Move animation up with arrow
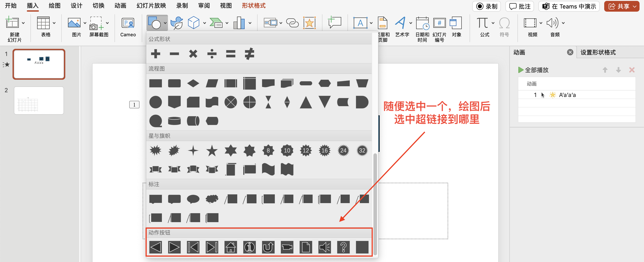644x262 pixels. [605, 70]
